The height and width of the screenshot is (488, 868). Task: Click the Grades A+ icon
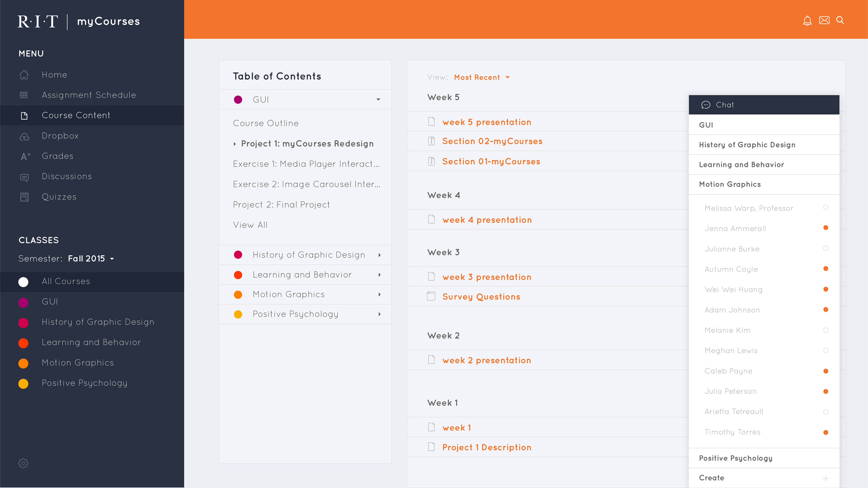pyautogui.click(x=25, y=156)
